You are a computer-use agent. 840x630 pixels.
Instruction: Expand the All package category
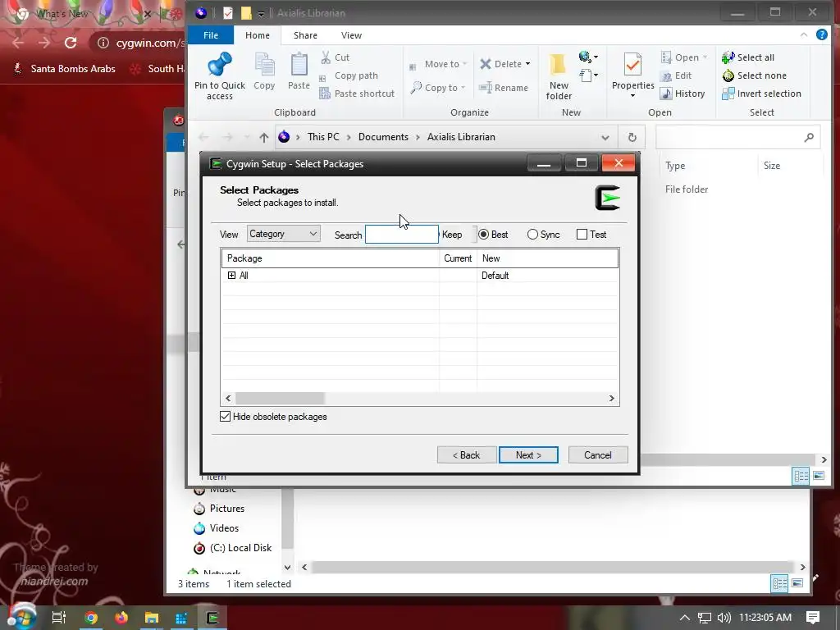[x=231, y=276]
